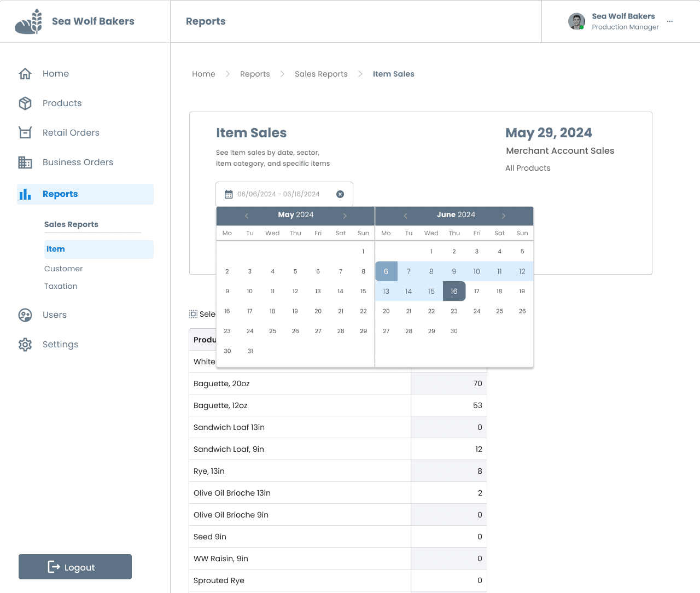Click the Reports bar chart icon
This screenshot has width=700, height=593.
(x=25, y=194)
